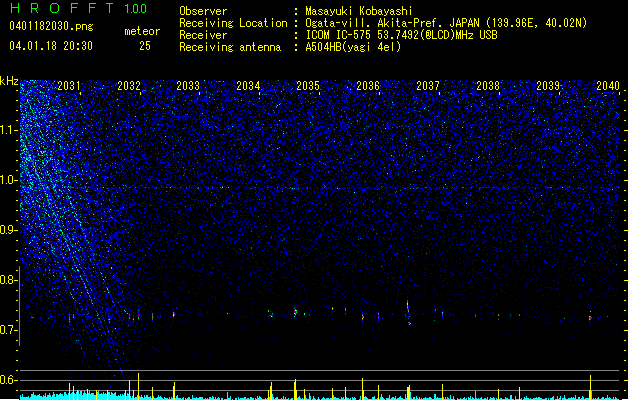Select the Ogata-vill. Akita-Pref. JAPAN location text
The image size is (629, 400).
pos(446,23)
